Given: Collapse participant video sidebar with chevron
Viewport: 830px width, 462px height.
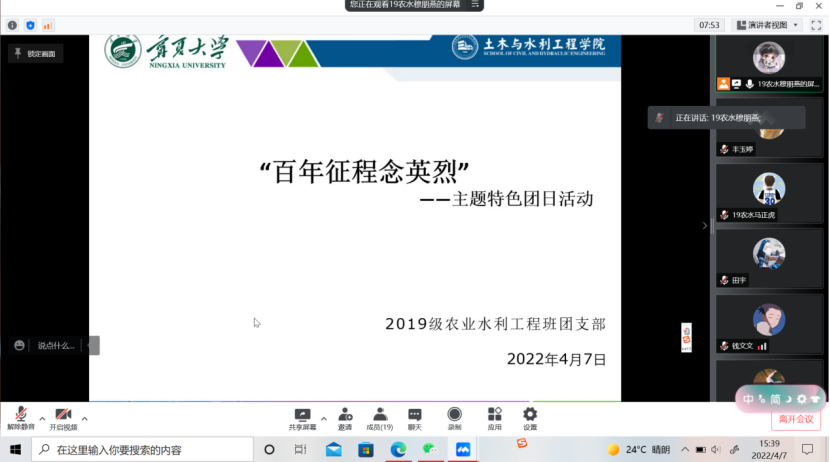Looking at the screenshot, I should 704,226.
